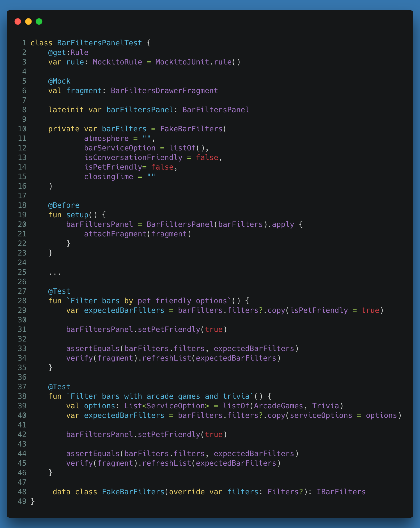
Task: Click isConversationFriendly parameter
Action: pyautogui.click(x=133, y=158)
